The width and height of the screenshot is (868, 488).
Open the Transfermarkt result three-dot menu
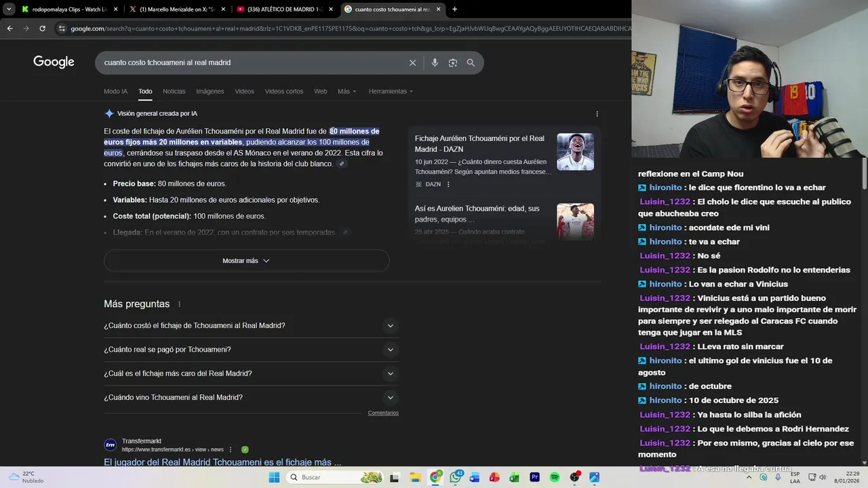(x=231, y=449)
